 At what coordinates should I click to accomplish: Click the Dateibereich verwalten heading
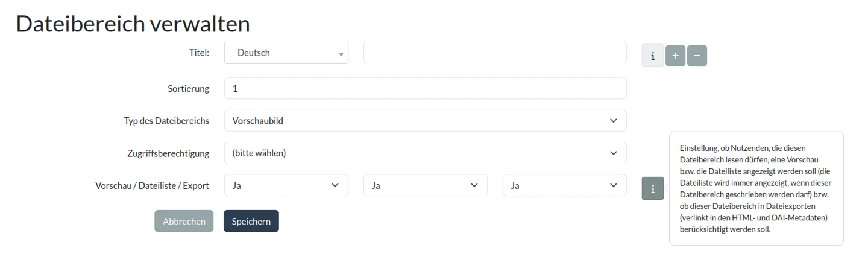[133, 24]
